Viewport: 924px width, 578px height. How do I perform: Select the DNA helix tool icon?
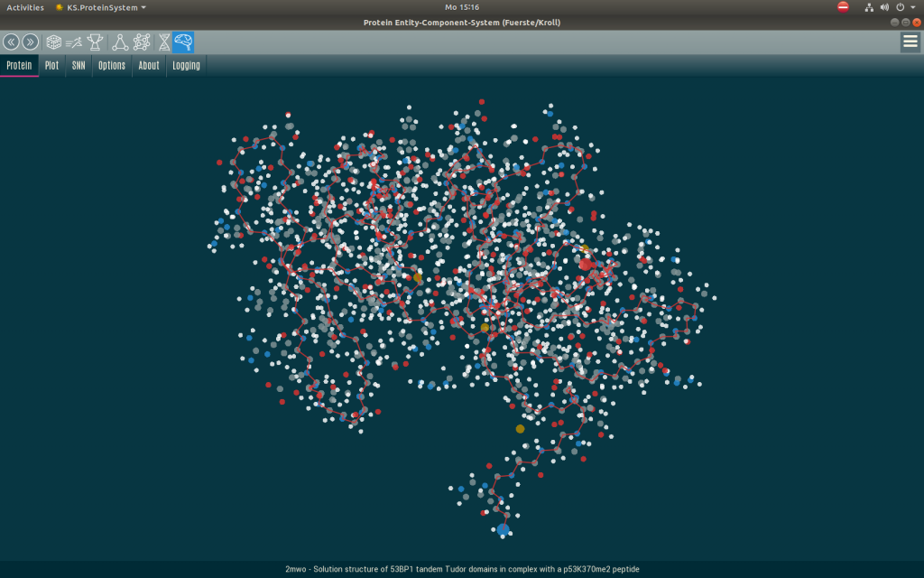pyautogui.click(x=164, y=42)
